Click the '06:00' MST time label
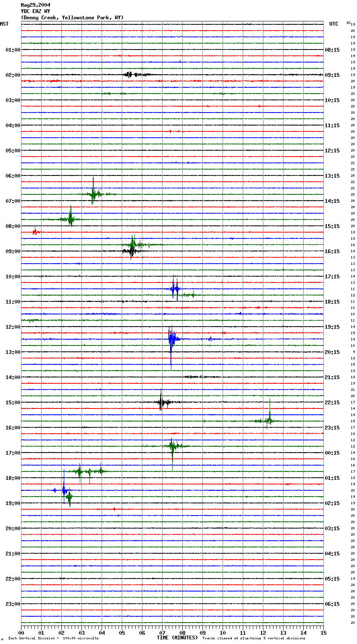 click(x=13, y=176)
